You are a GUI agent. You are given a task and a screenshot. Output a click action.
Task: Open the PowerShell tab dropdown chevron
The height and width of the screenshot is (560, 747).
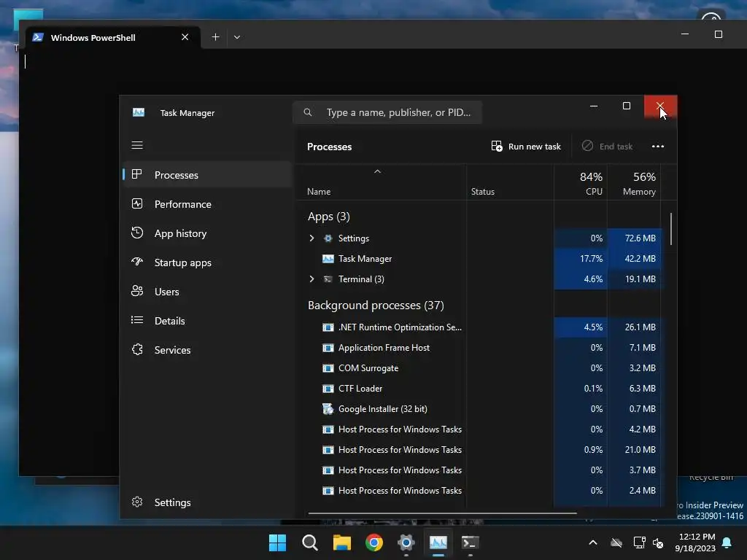(x=237, y=37)
